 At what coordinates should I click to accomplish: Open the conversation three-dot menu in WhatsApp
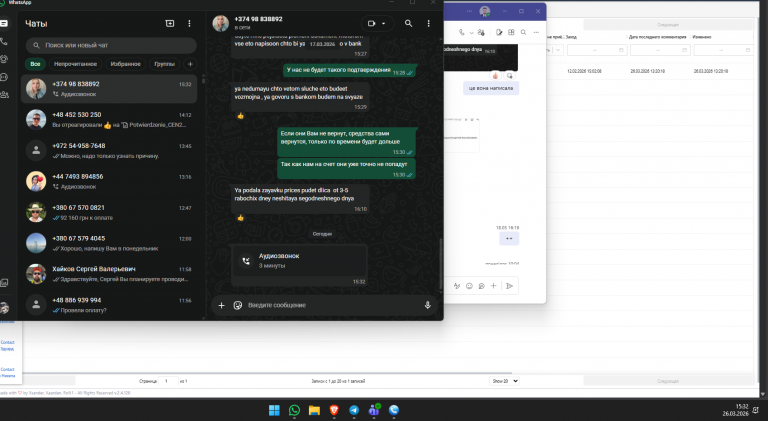[x=429, y=23]
